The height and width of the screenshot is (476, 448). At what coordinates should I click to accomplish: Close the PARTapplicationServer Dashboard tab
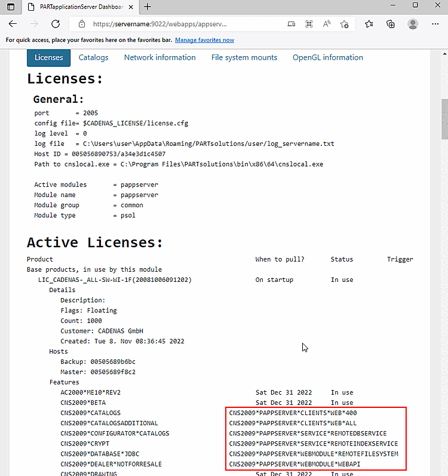[x=131, y=7]
